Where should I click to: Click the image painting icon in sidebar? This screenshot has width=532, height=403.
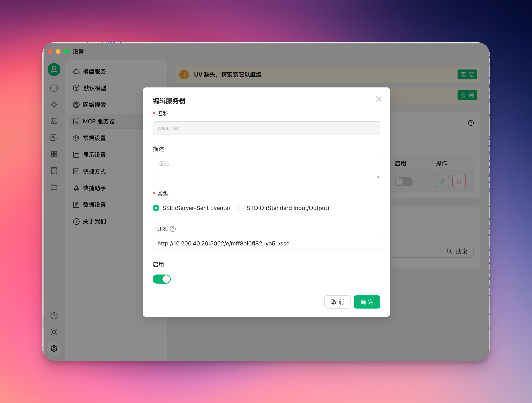pos(54,121)
